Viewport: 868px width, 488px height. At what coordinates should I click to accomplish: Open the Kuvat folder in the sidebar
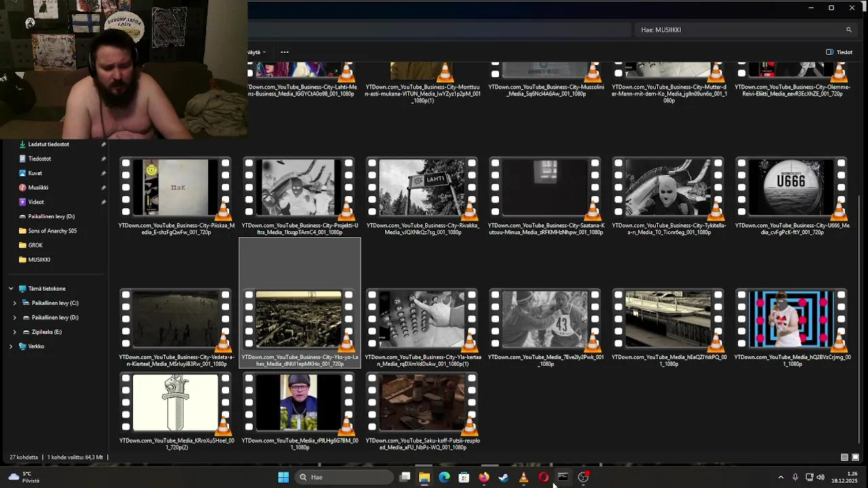click(x=35, y=173)
